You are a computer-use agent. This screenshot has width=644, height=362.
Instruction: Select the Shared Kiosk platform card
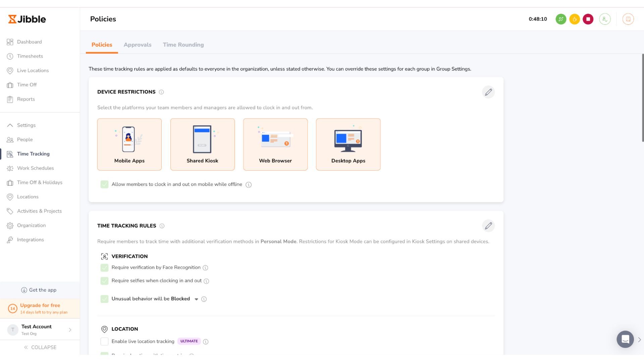point(202,144)
